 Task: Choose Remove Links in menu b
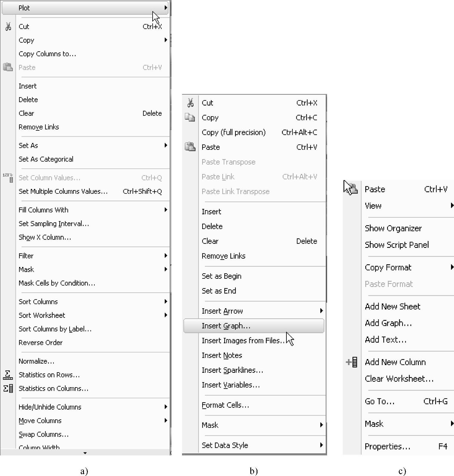pos(223,256)
